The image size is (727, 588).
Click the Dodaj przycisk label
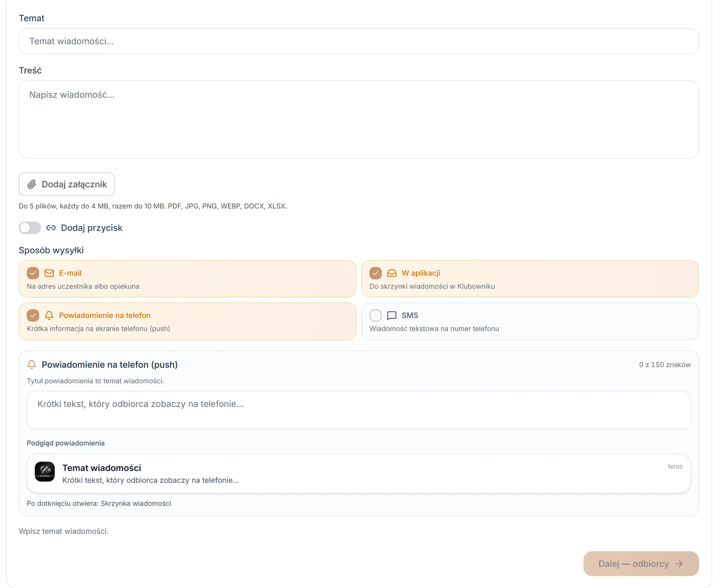click(91, 228)
